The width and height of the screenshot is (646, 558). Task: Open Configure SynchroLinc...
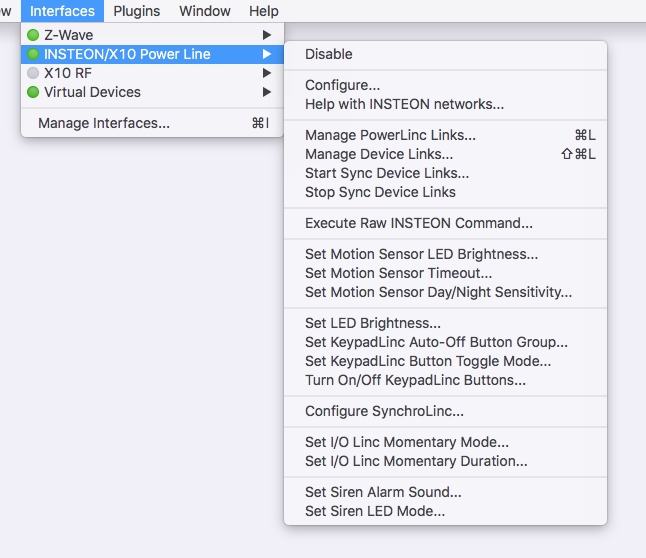click(x=445, y=411)
